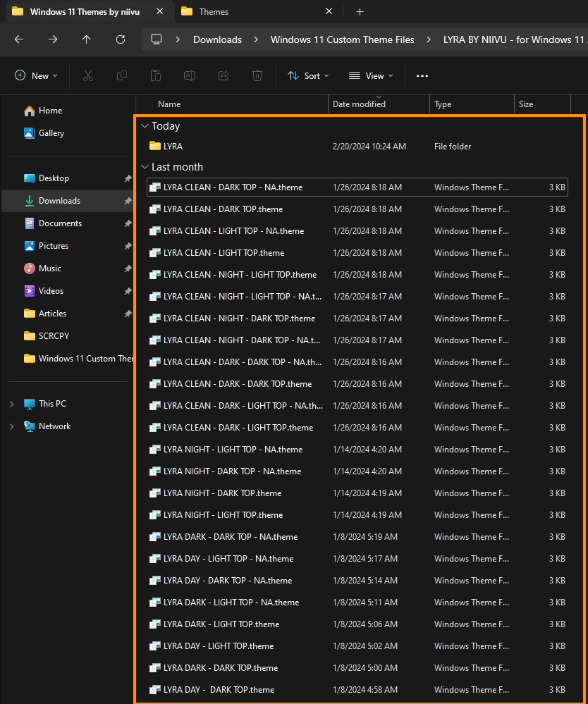Open the View dropdown menu
588x704 pixels.
click(x=371, y=76)
